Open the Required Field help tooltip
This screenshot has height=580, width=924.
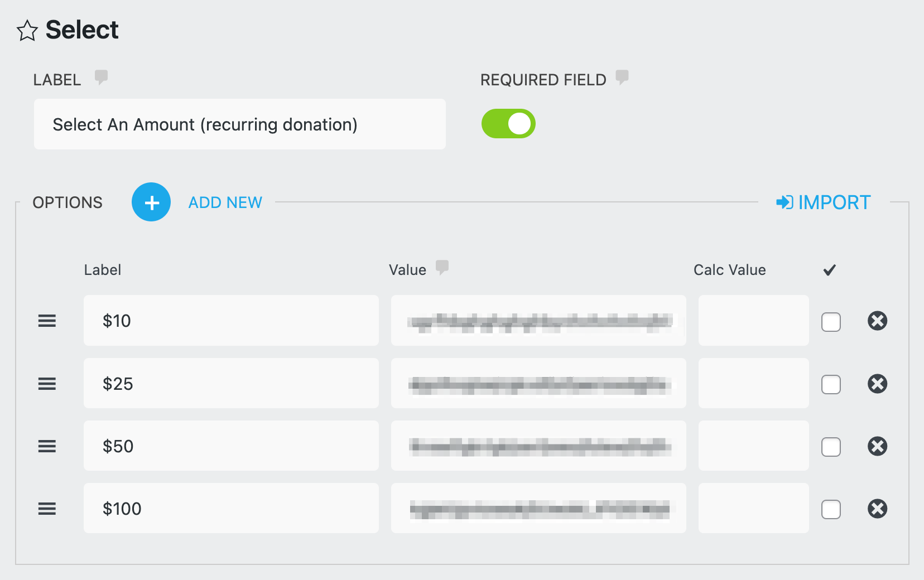tap(623, 78)
